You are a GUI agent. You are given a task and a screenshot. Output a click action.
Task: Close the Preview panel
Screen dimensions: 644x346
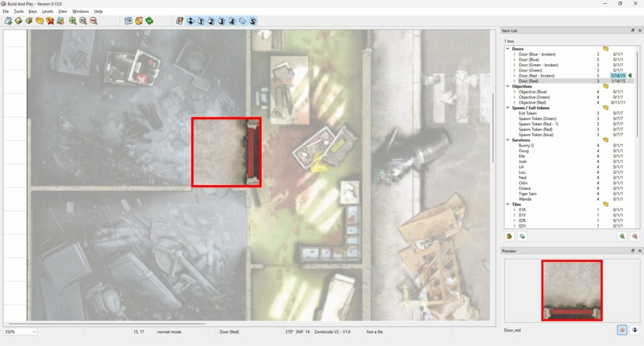(x=640, y=250)
